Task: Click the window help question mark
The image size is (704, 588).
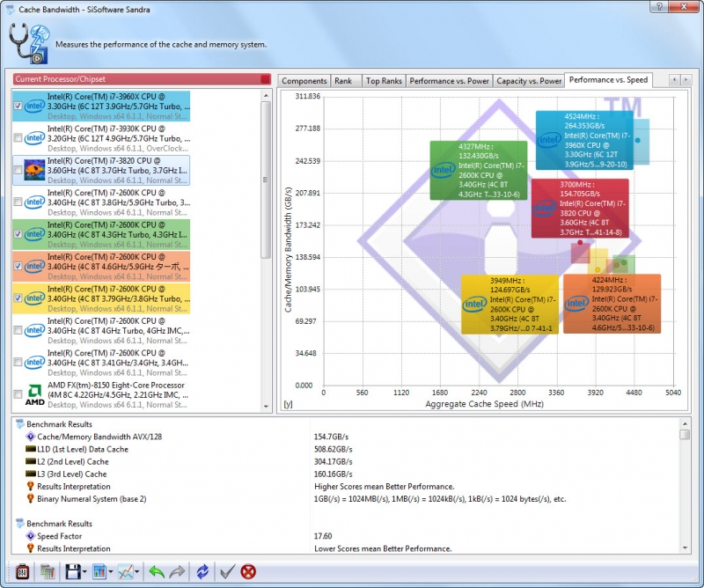Action: [x=658, y=6]
